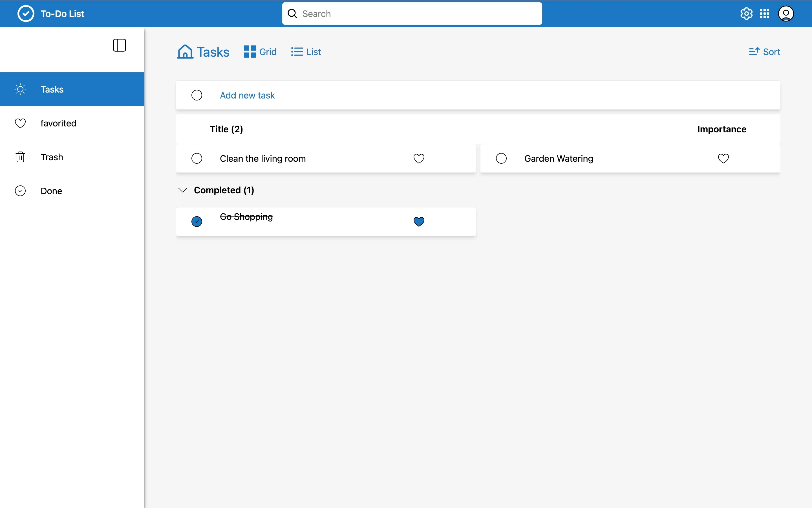Collapse the sidebar with the panel icon
This screenshot has height=508, width=812.
coord(120,45)
